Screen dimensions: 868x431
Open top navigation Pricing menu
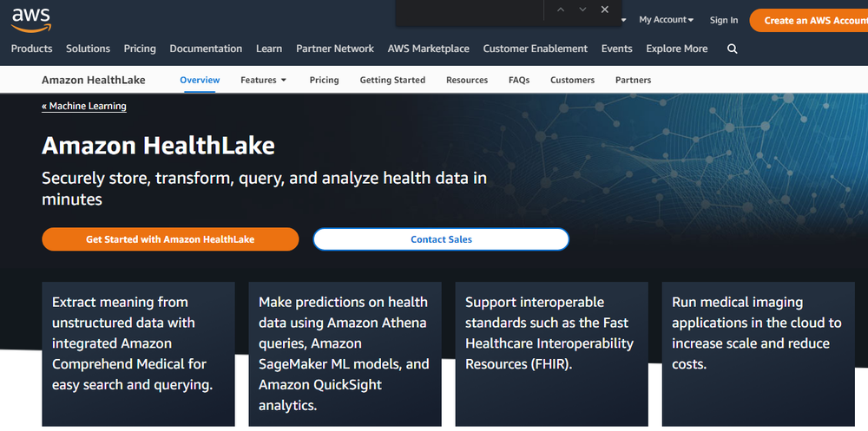pos(140,49)
